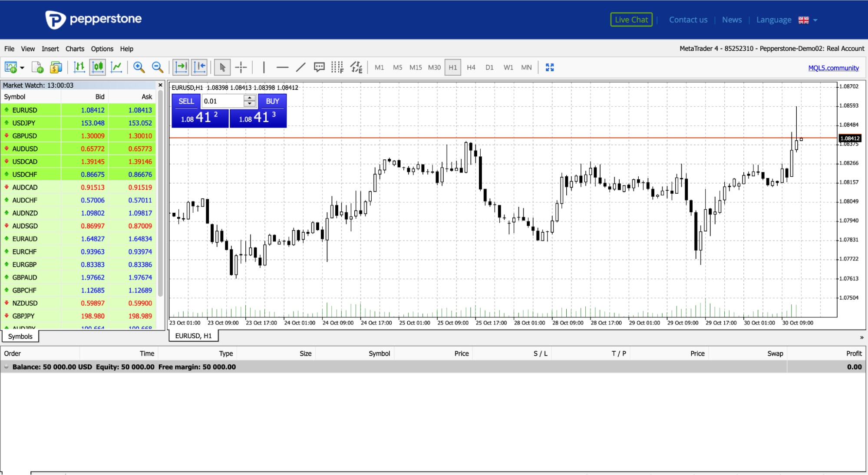Enter fullscreen mode with expand icon
This screenshot has height=475, width=868.
click(550, 67)
